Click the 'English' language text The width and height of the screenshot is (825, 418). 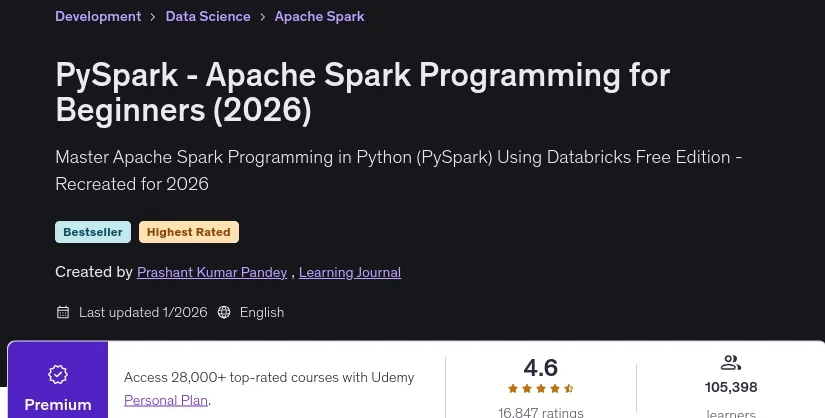pyautogui.click(x=262, y=312)
